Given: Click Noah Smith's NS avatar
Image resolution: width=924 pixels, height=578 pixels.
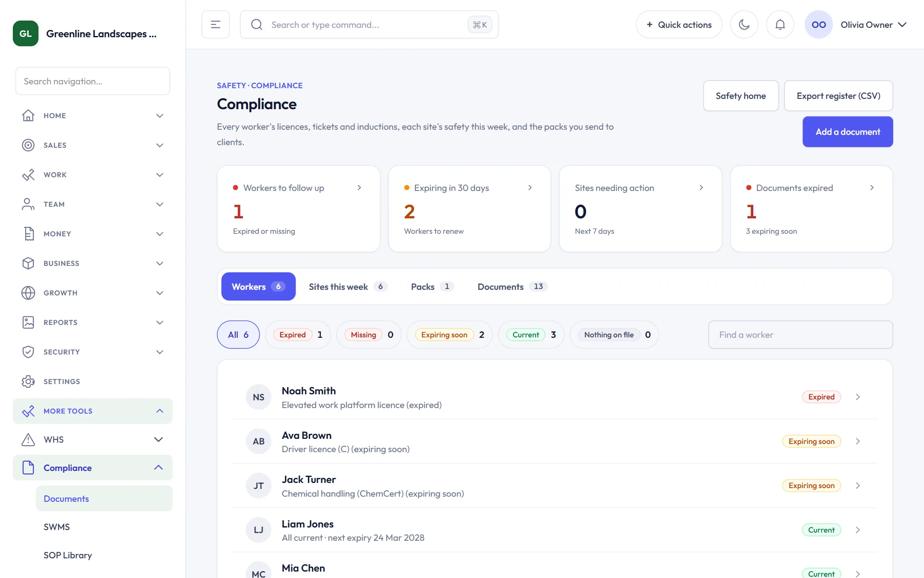Looking at the screenshot, I should 258,397.
